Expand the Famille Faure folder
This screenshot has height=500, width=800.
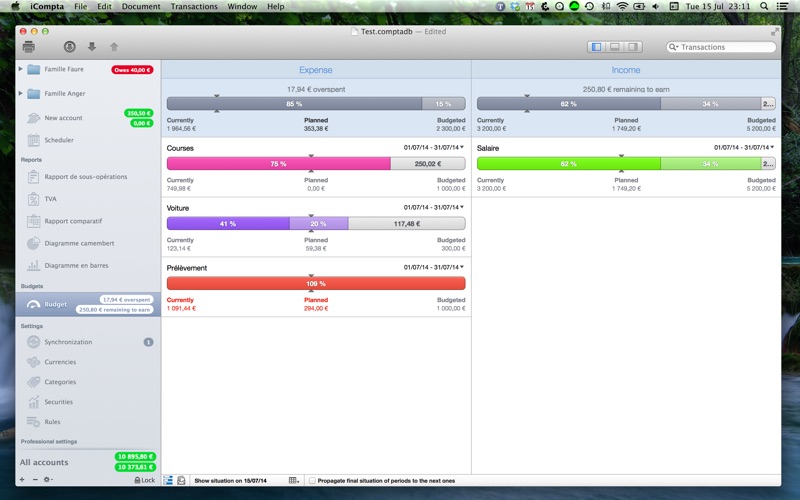(20, 69)
